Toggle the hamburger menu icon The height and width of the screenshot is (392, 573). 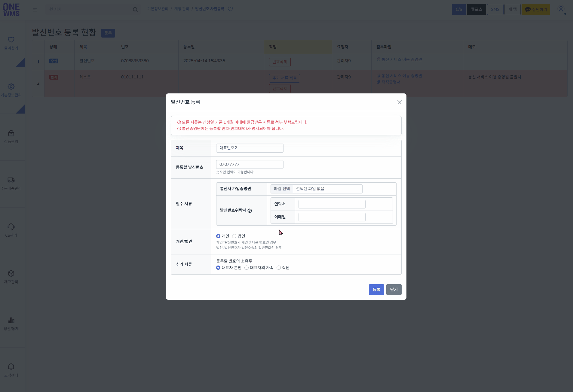35,10
